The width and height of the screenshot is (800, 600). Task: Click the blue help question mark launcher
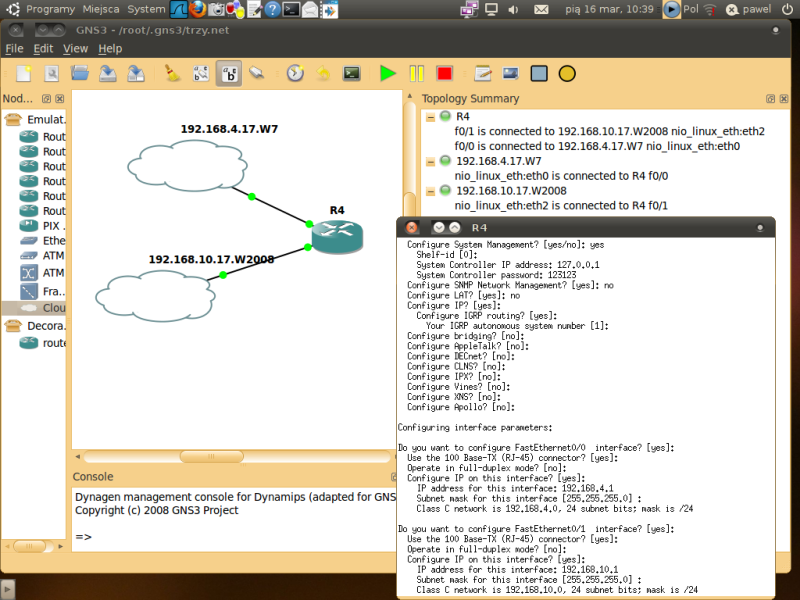[x=272, y=9]
